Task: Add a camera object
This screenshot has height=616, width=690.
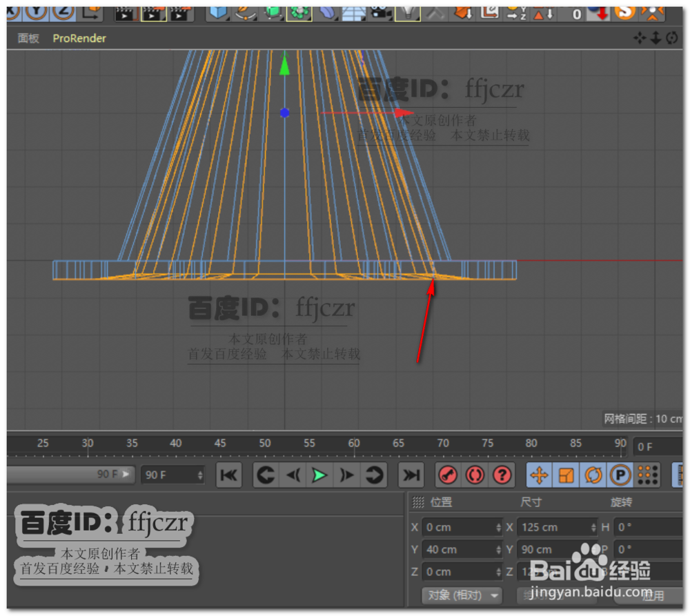Action: (x=381, y=12)
